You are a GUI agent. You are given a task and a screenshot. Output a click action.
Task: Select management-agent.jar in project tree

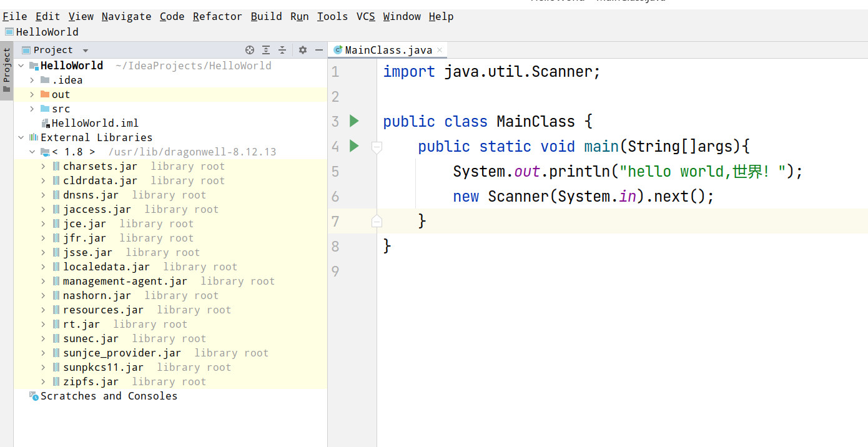[x=125, y=281]
